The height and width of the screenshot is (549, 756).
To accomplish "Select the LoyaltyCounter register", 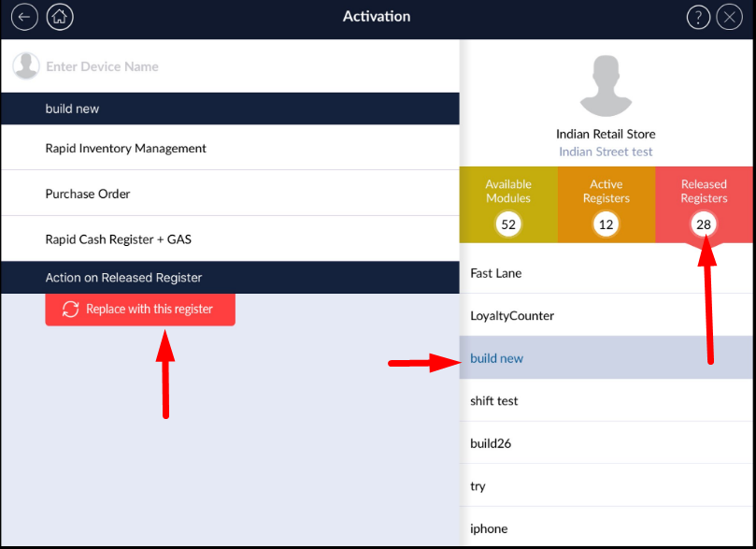I will point(512,316).
